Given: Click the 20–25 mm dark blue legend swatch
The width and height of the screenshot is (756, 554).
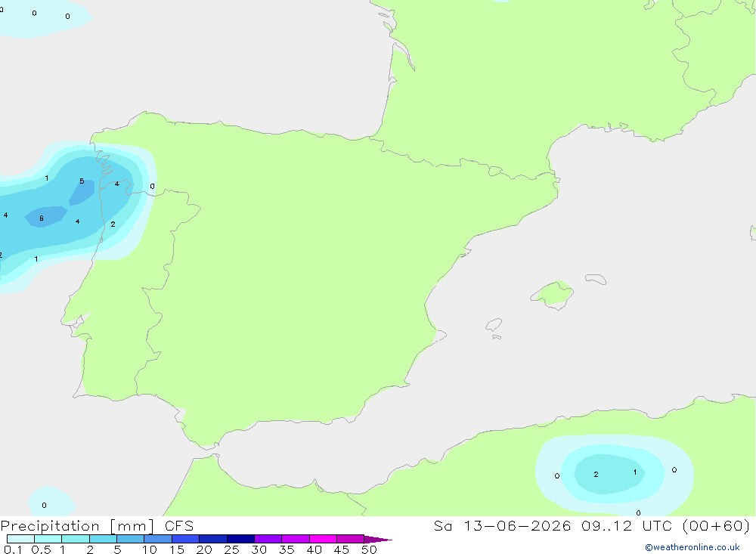Looking at the screenshot, I should pyautogui.click(x=212, y=539).
